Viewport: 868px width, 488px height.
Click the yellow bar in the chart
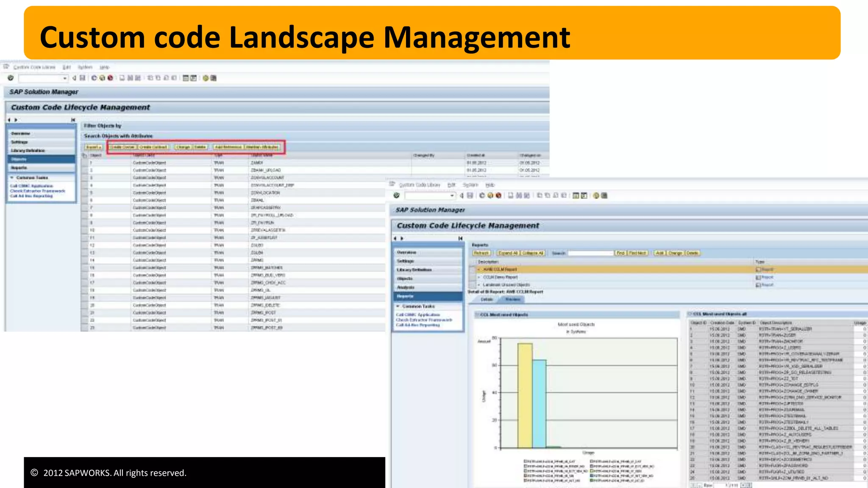tap(525, 396)
